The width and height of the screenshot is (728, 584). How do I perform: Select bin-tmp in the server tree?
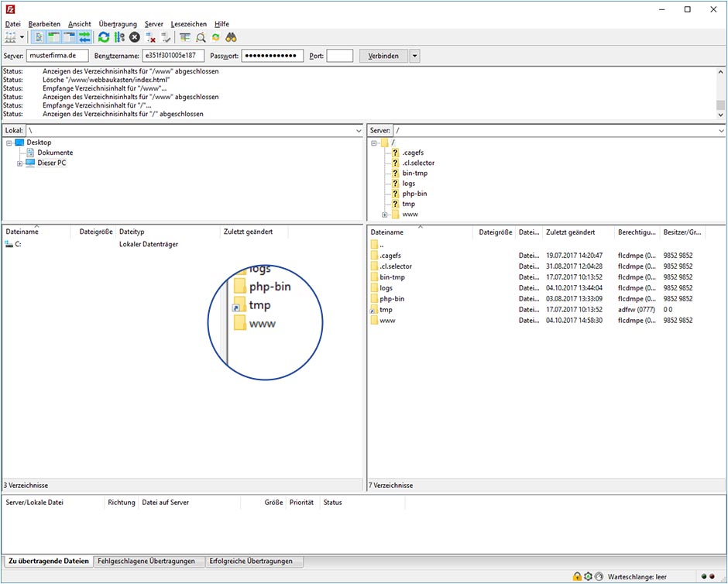coord(414,173)
